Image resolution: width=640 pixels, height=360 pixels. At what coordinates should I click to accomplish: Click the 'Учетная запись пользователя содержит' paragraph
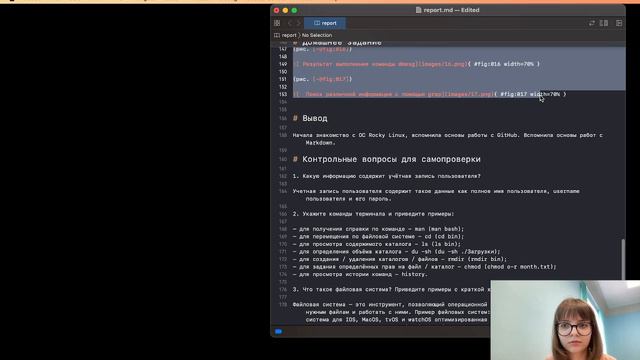click(436, 195)
